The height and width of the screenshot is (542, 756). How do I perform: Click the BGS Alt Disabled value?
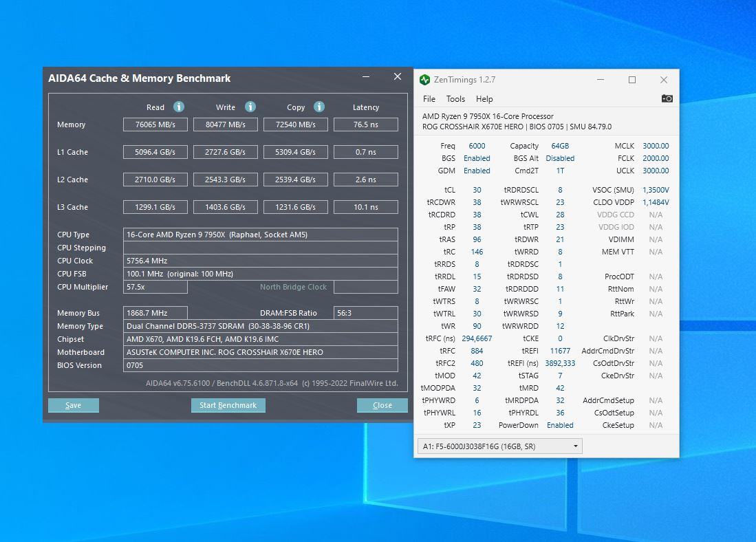(560, 158)
